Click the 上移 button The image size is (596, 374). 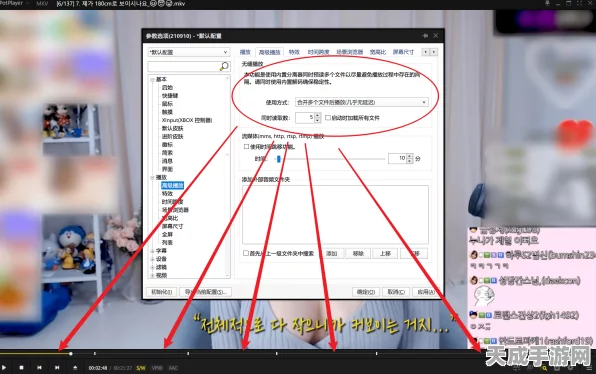(385, 254)
